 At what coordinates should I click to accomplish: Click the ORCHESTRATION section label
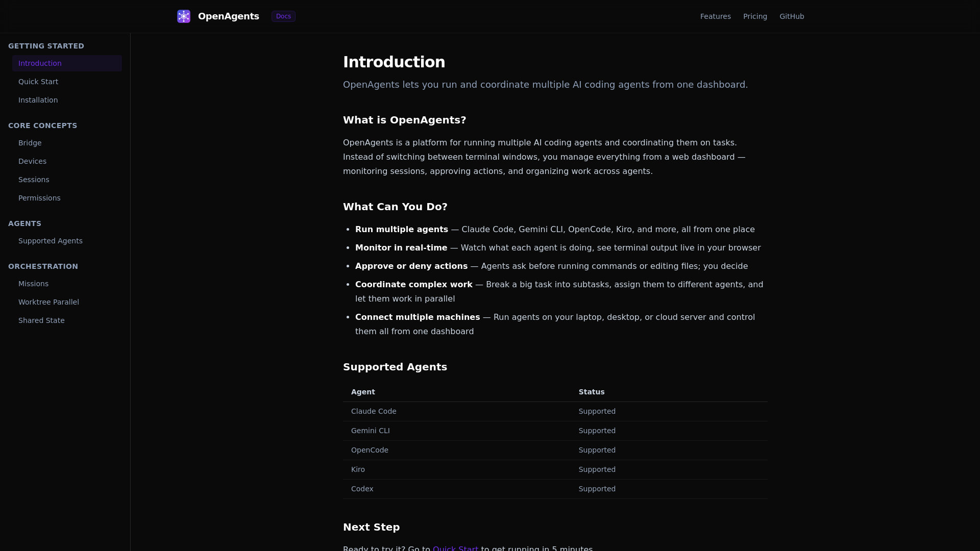point(43,266)
